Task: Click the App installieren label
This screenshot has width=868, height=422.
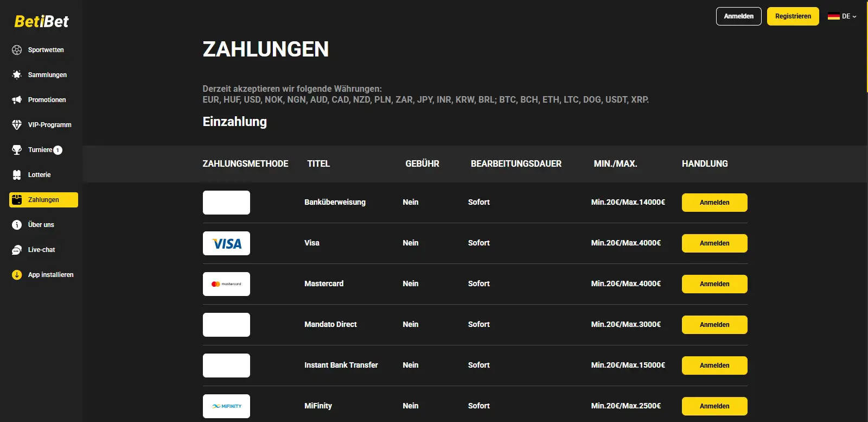Action: (51, 275)
